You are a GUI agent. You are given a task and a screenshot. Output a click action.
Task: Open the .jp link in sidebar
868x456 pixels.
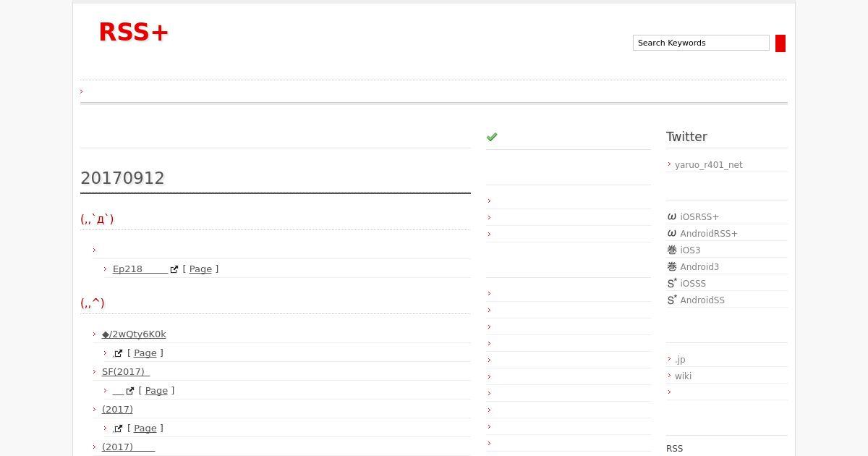click(x=680, y=360)
